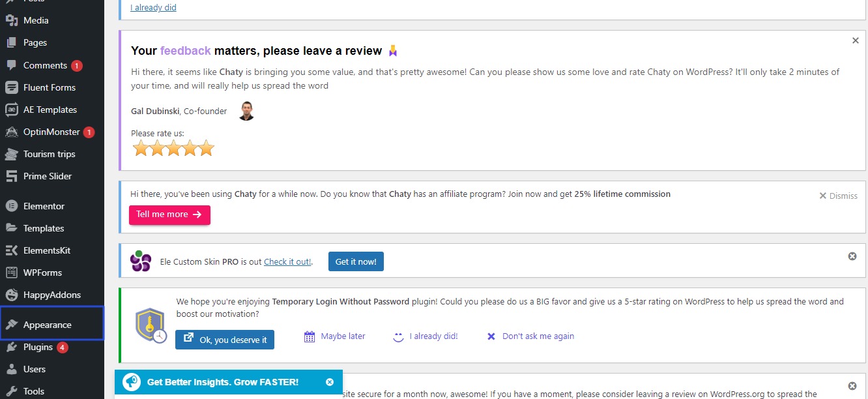Click the Plugins plug icon
The width and height of the screenshot is (868, 399).
coord(11,347)
